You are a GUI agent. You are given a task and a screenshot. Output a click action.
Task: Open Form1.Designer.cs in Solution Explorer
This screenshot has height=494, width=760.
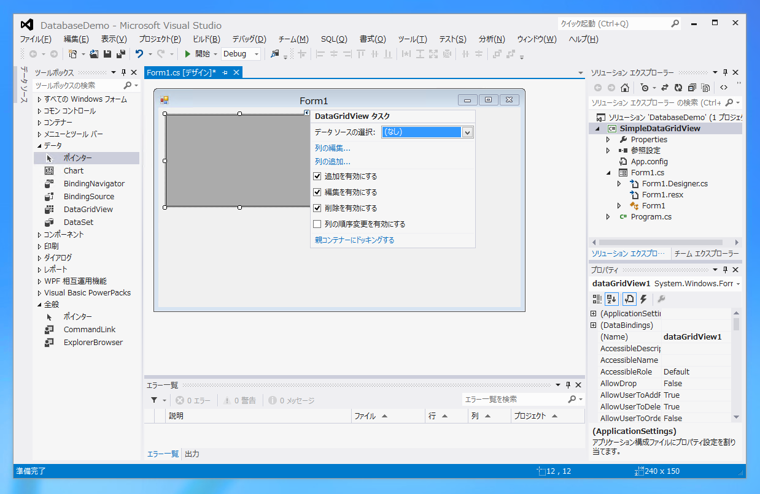pyautogui.click(x=675, y=184)
